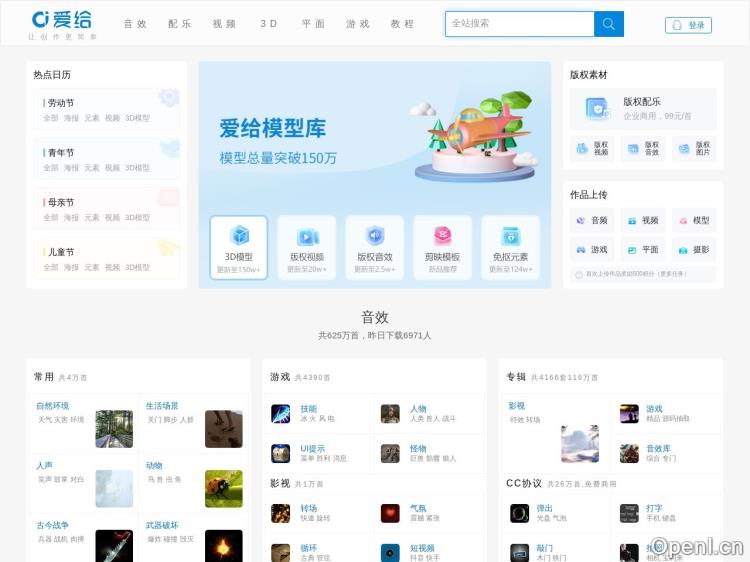Click the 3D模型 cube icon
This screenshot has width=750, height=562.
(x=239, y=235)
